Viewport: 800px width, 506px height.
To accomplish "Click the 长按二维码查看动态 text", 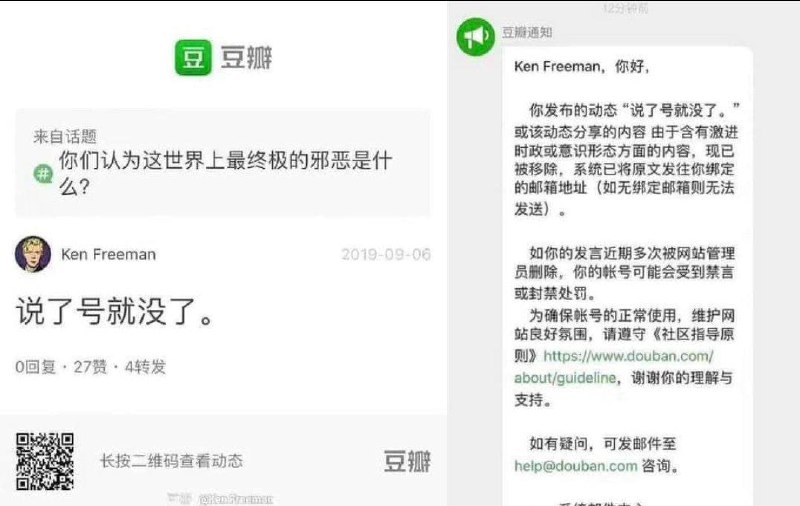I will click(x=171, y=461).
